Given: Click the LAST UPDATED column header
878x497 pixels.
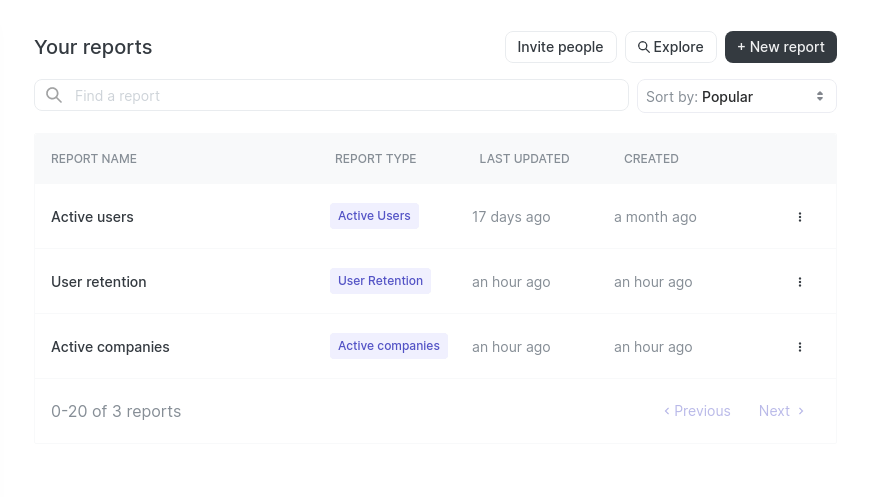Looking at the screenshot, I should point(524,159).
